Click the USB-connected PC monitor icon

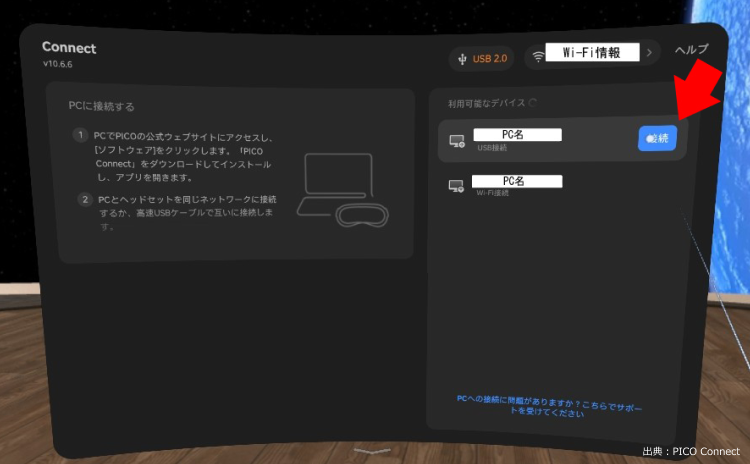456,141
